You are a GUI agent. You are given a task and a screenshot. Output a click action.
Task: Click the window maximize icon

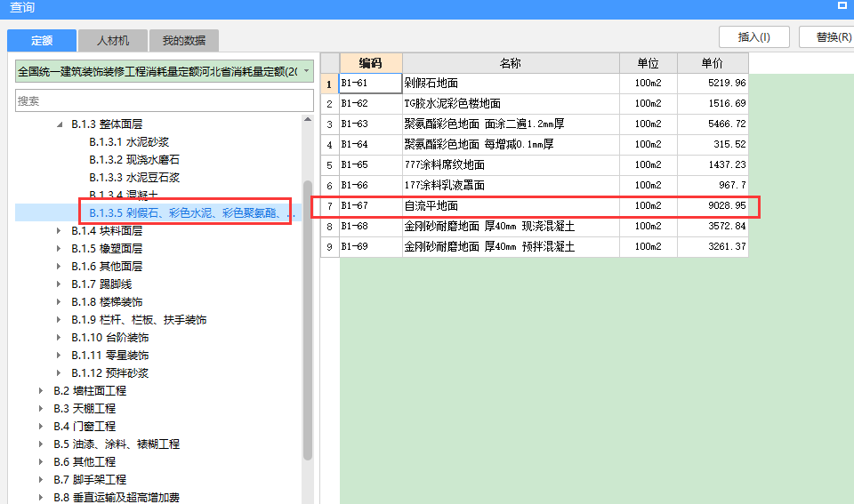coord(842,5)
